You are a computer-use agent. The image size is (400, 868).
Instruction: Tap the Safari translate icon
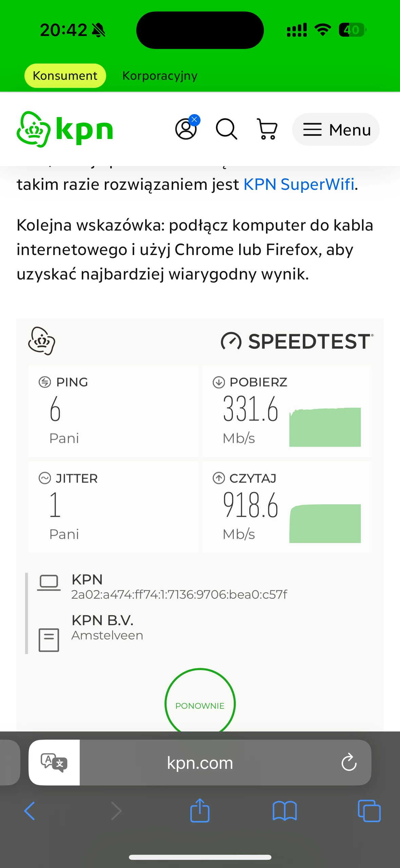[54, 762]
